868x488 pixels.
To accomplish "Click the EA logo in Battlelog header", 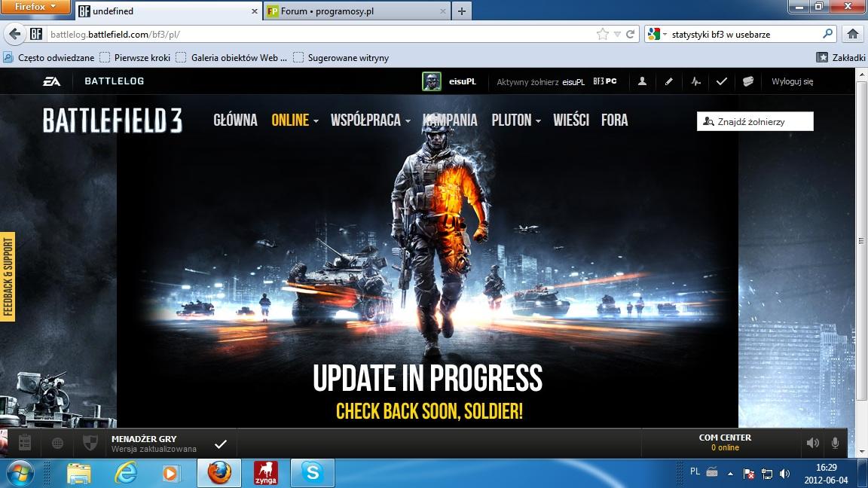I will pos(51,81).
